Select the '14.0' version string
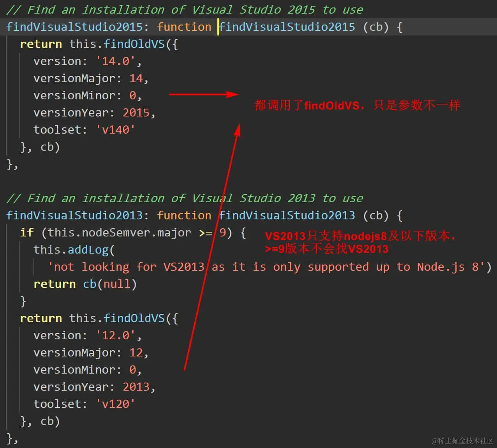The width and height of the screenshot is (497, 448). [x=116, y=61]
